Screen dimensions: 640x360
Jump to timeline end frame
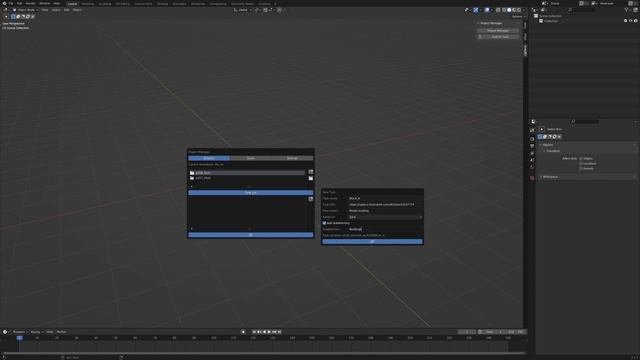279,332
